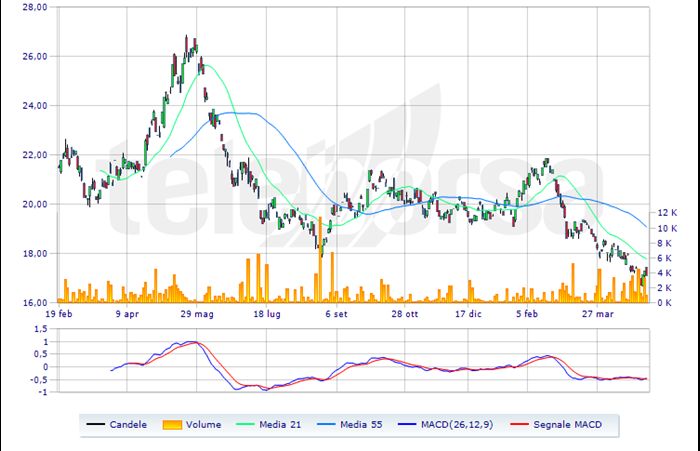Click the 16,00 price axis label
Screen dimensions: 700x451
pyautogui.click(x=34, y=302)
